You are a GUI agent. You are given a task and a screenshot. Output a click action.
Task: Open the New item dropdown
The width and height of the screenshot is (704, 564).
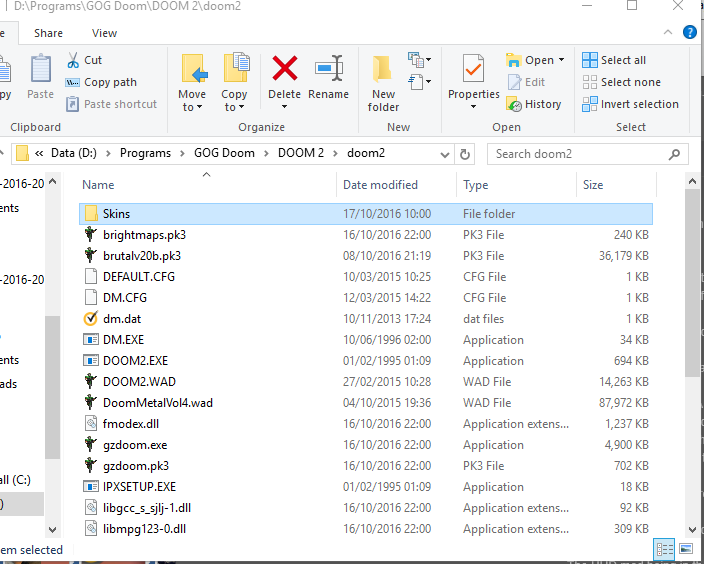point(419,59)
